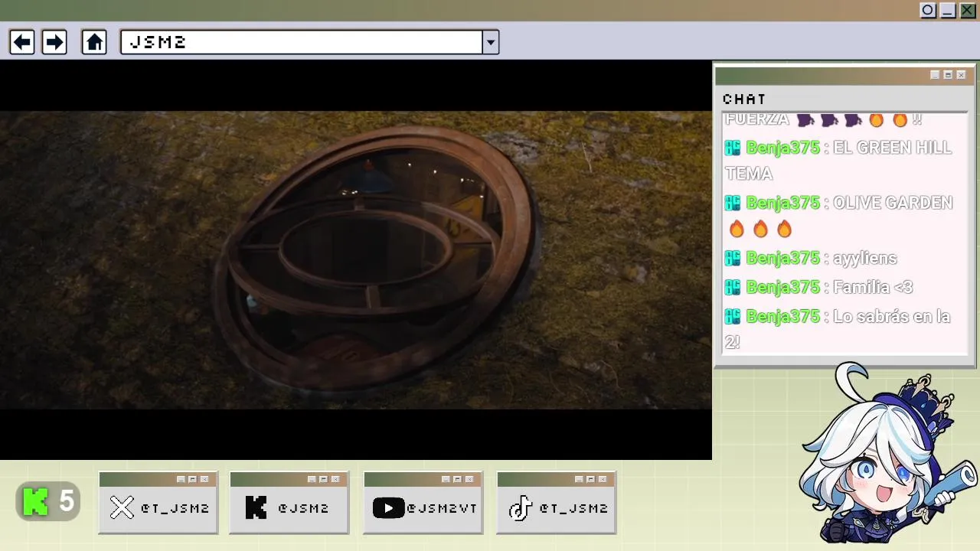Click Benja375 badge icon beside 'Lo sabrás'
The height and width of the screenshot is (551, 980).
click(x=733, y=316)
